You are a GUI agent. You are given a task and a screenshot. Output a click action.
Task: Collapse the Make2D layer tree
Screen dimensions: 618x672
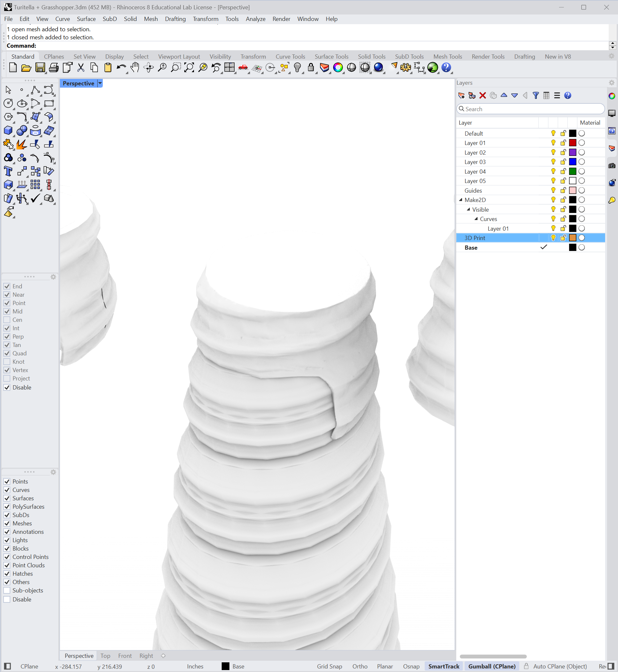(461, 200)
